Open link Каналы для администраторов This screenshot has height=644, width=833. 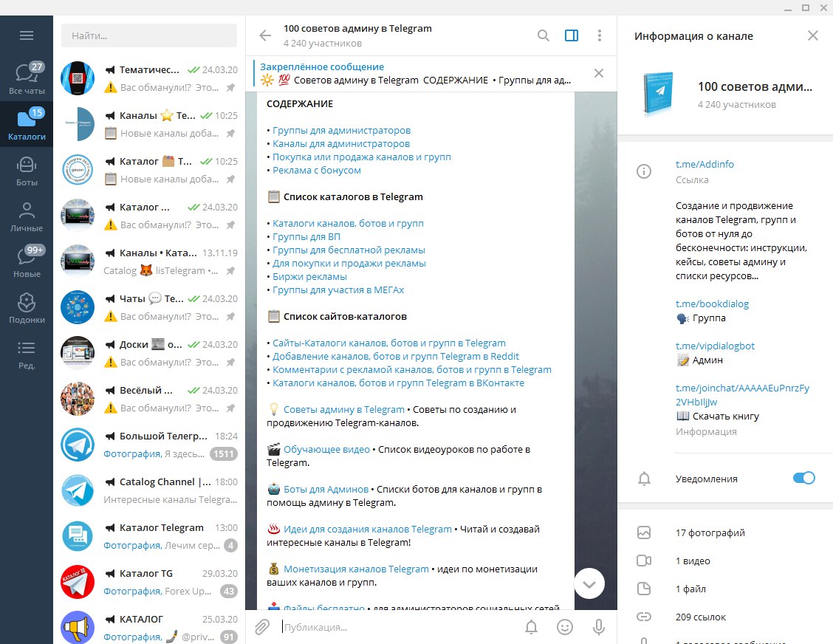click(x=341, y=143)
